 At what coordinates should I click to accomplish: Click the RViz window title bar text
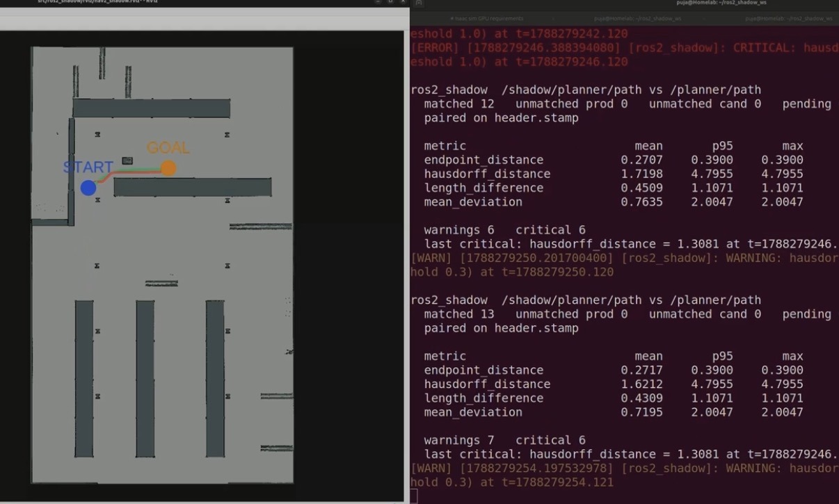(97, 2)
